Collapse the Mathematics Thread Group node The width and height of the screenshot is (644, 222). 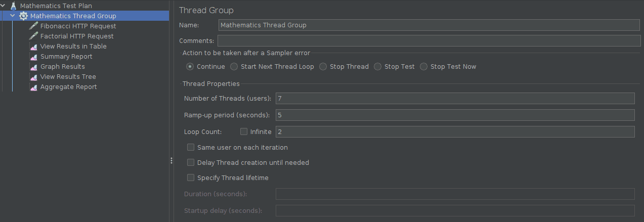point(13,16)
